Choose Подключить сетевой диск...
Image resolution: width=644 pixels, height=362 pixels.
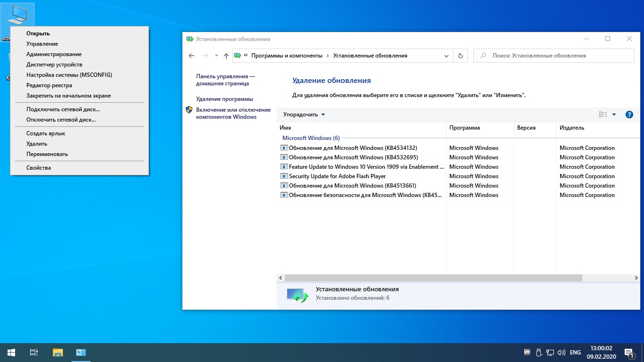tap(79, 109)
